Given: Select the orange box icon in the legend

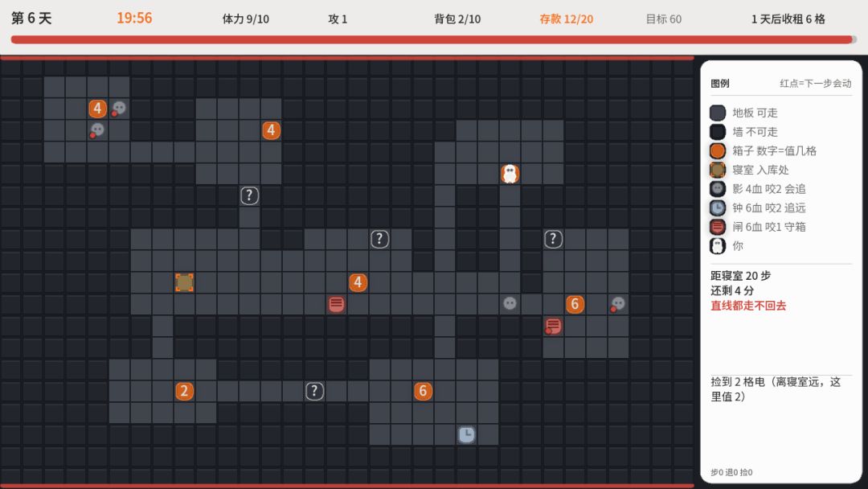Looking at the screenshot, I should pyautogui.click(x=718, y=150).
